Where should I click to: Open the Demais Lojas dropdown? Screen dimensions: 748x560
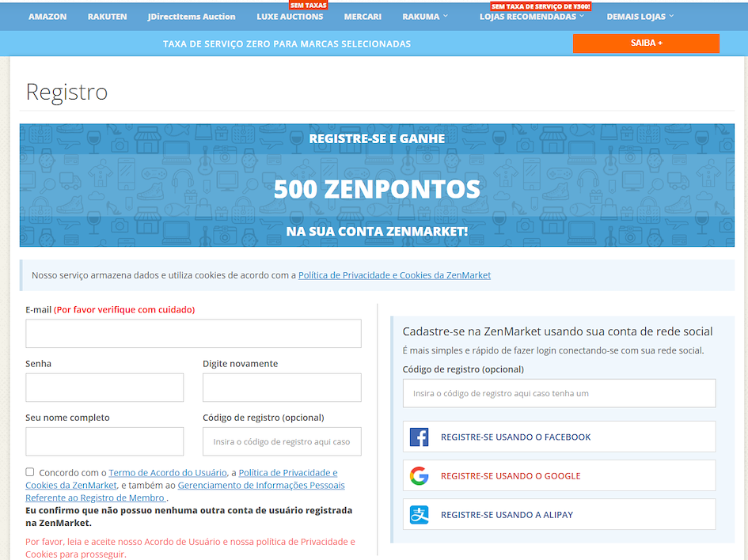coord(640,17)
